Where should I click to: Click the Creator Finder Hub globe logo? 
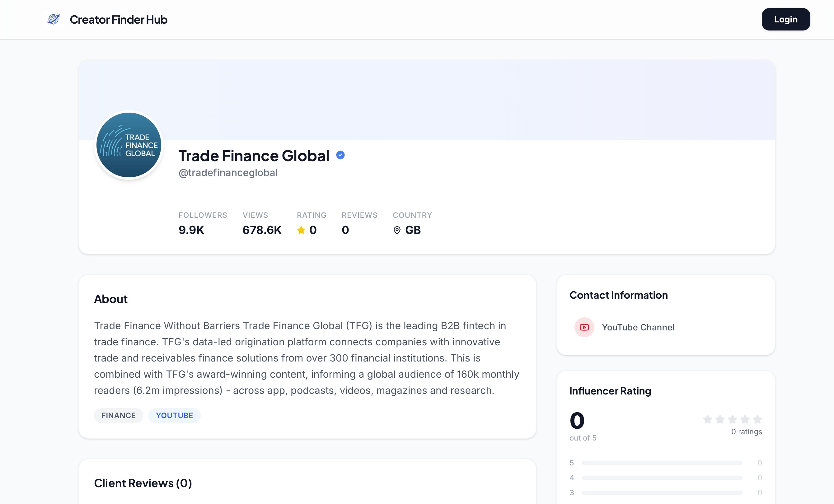click(x=54, y=19)
